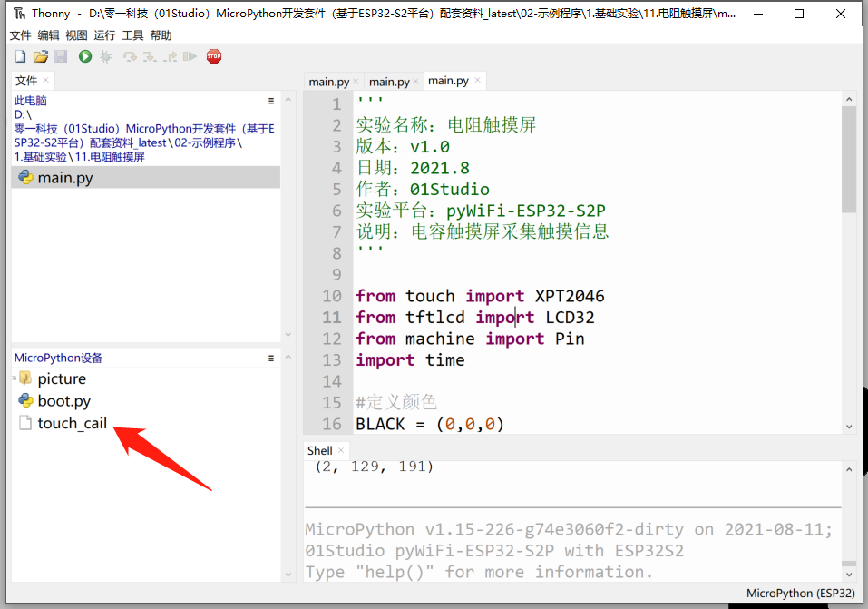Image resolution: width=868 pixels, height=609 pixels.
Task: Open the 运行 menu
Action: click(x=104, y=35)
